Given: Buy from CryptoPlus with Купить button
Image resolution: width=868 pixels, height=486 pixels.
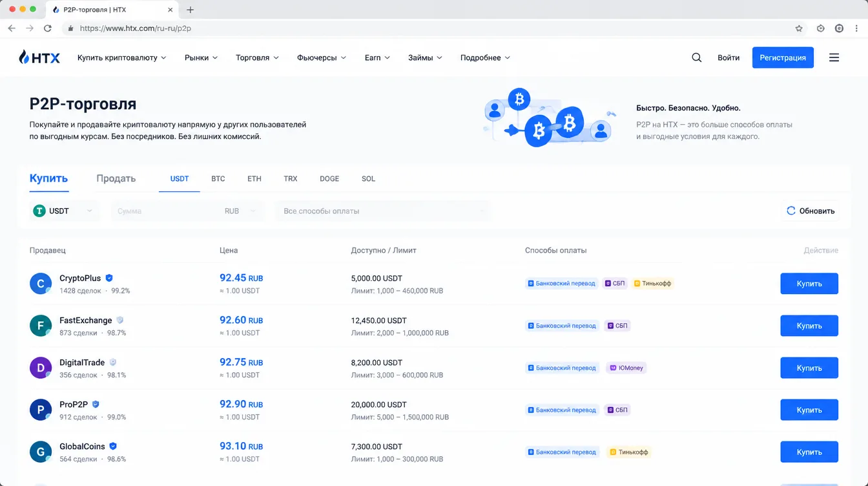Looking at the screenshot, I should pyautogui.click(x=809, y=284).
